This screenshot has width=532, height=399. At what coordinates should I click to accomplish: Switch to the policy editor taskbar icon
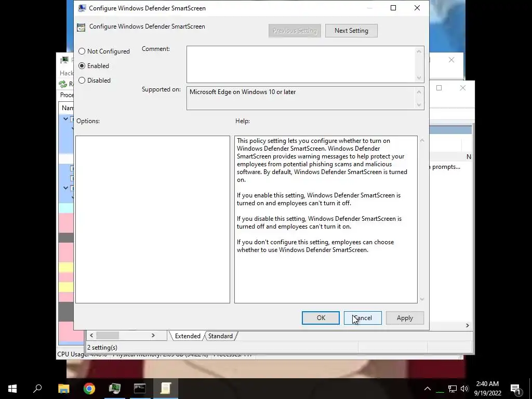point(166,389)
